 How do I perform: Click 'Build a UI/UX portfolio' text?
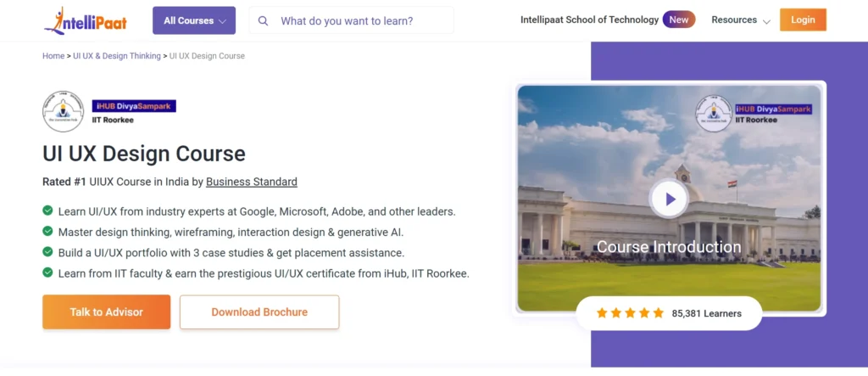click(231, 252)
